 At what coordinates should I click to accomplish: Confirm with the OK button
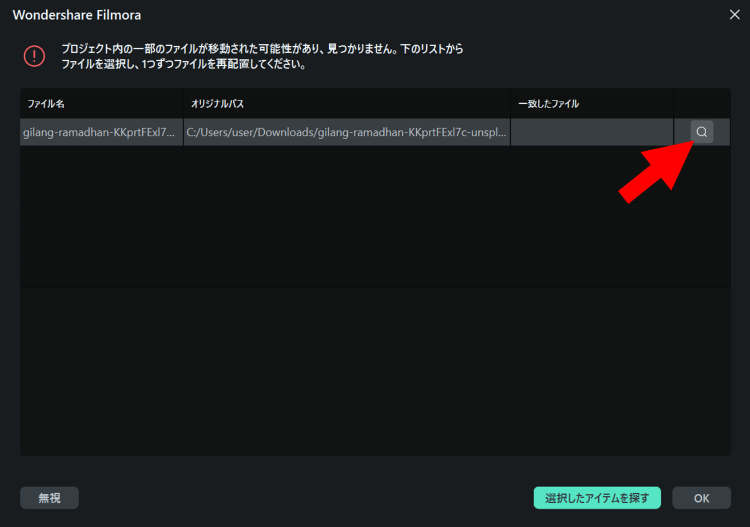pyautogui.click(x=701, y=498)
